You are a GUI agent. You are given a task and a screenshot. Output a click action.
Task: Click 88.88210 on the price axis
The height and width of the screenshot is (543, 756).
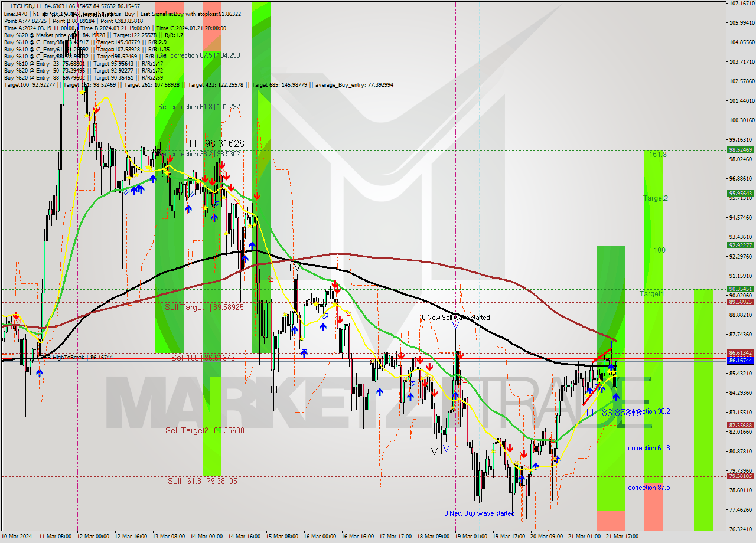tap(741, 315)
